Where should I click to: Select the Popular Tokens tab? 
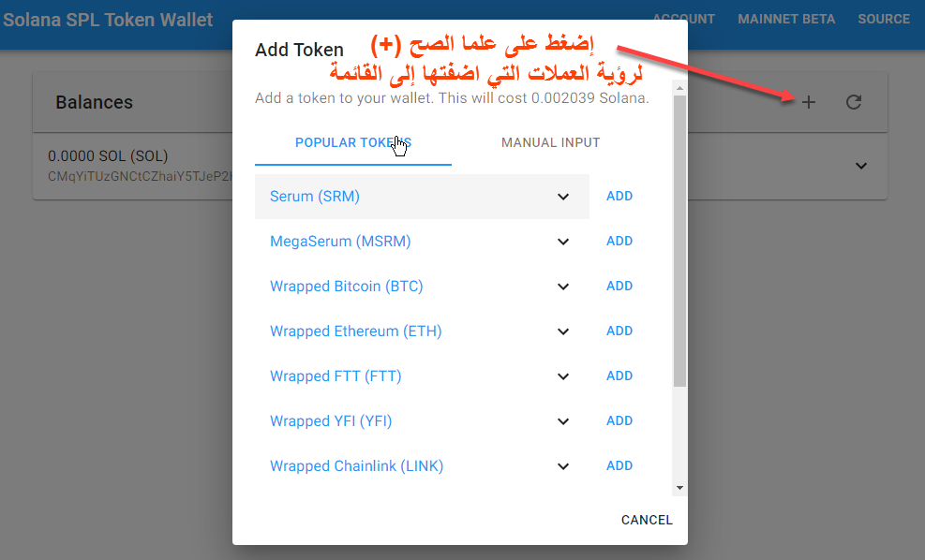click(352, 142)
